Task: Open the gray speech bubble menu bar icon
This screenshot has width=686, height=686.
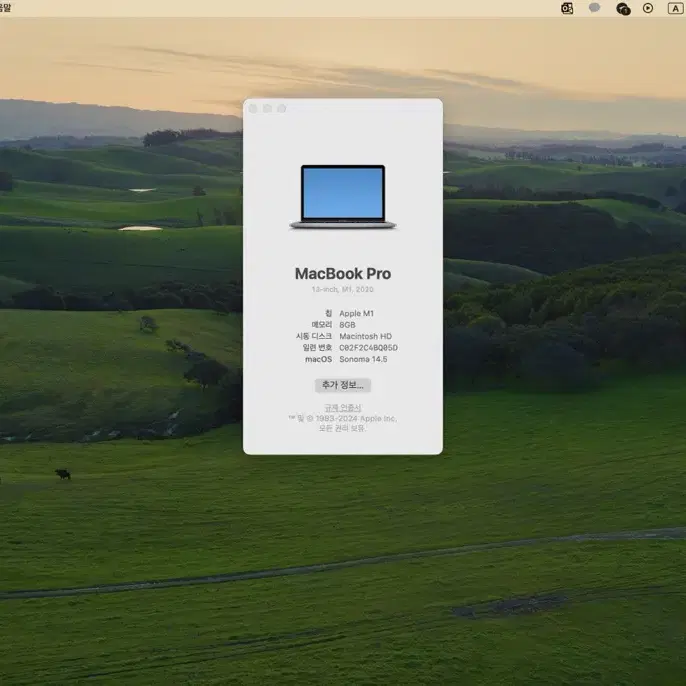Action: (594, 8)
